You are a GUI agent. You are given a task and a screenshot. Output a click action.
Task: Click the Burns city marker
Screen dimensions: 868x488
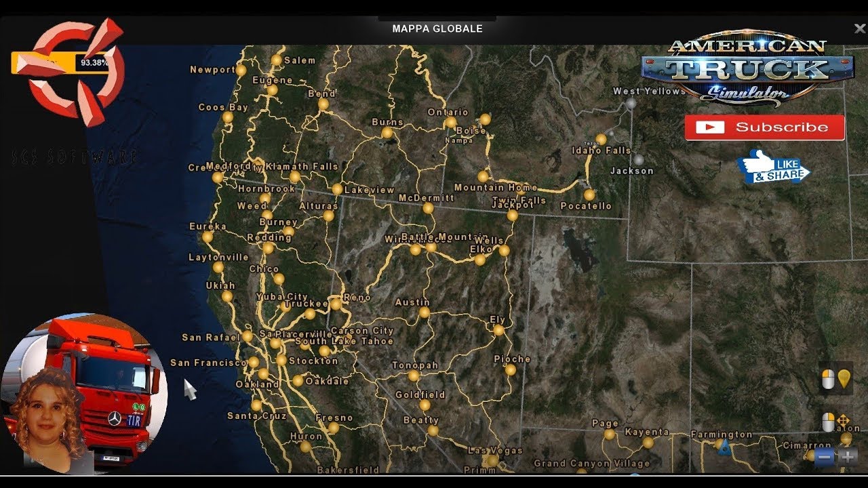(x=387, y=133)
